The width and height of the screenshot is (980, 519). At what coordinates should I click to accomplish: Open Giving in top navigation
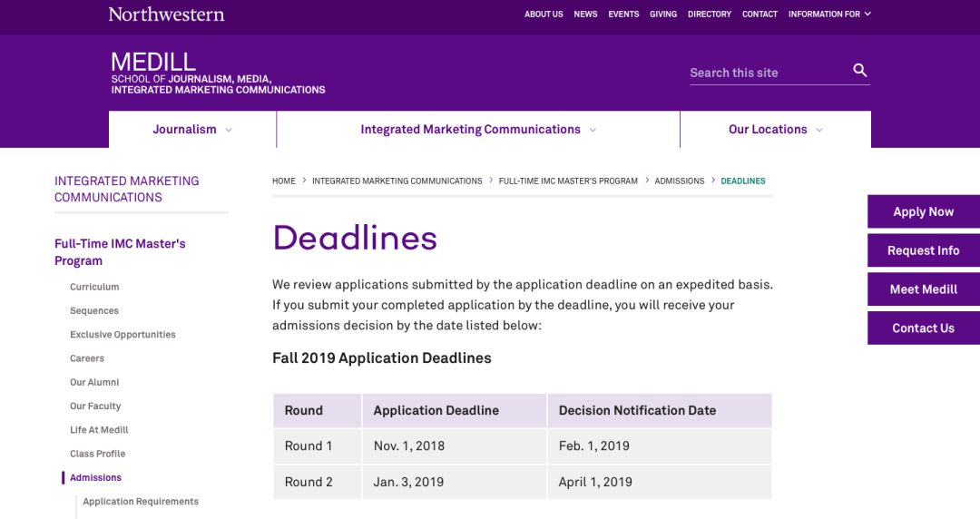[663, 14]
